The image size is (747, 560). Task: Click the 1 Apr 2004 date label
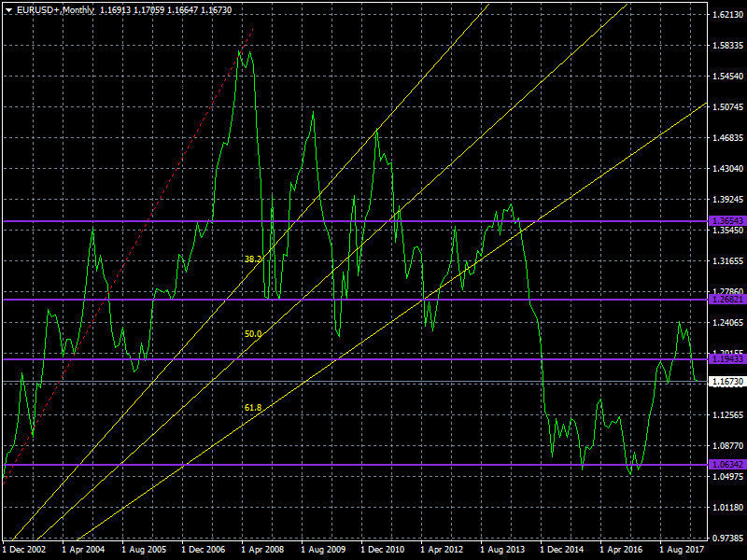[83, 550]
